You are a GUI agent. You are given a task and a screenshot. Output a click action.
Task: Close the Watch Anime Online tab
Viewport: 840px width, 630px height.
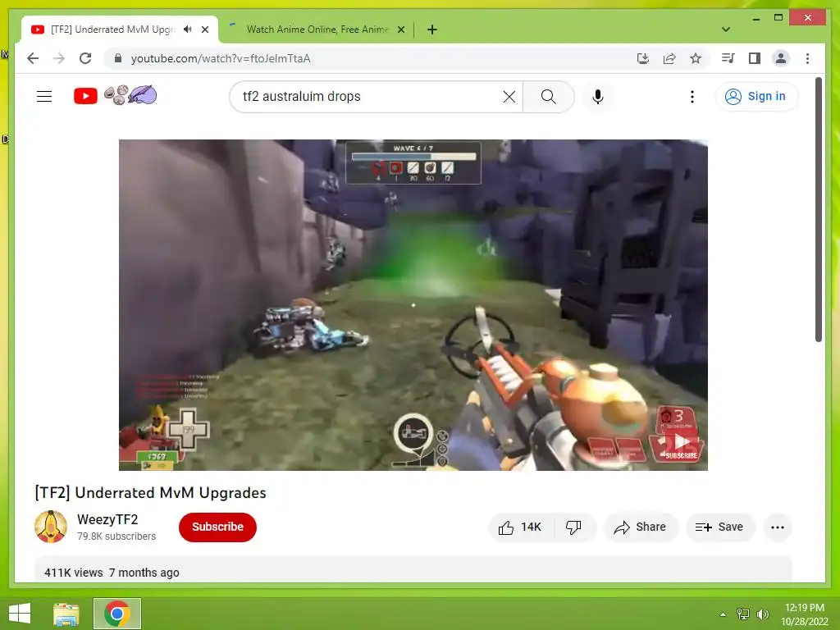tap(400, 30)
